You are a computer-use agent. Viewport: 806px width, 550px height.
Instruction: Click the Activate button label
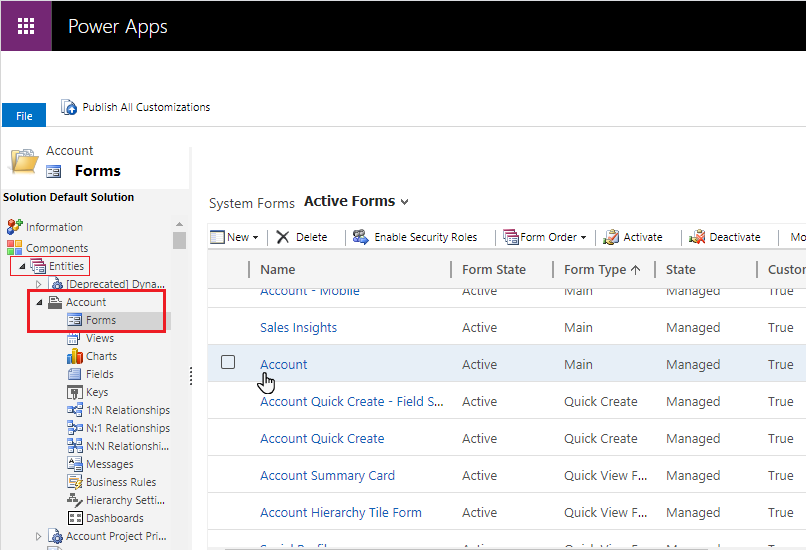(x=643, y=237)
